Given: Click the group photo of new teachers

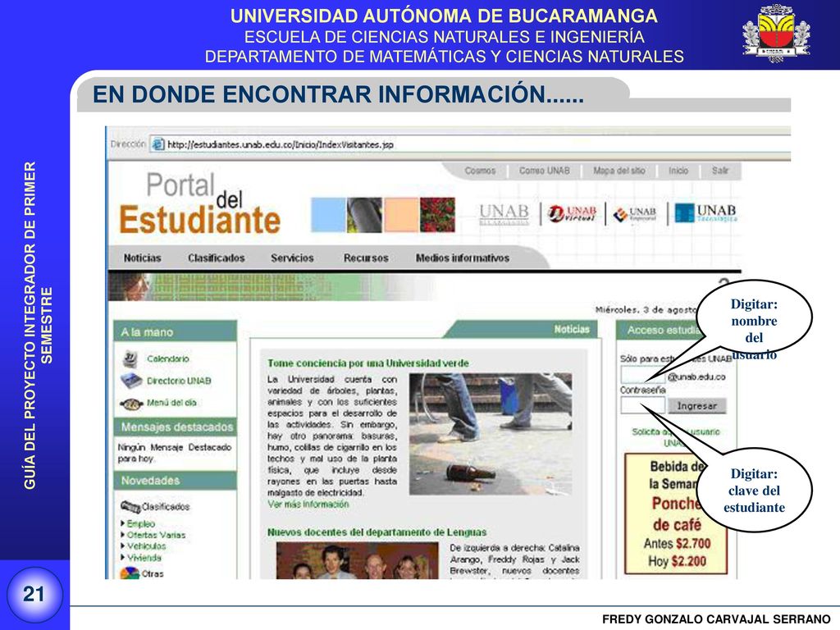Looking at the screenshot, I should 358,560.
